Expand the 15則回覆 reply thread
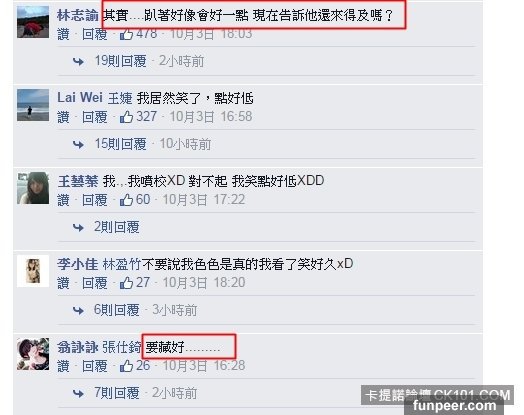Screen dimensions: 524x415 [x=121, y=144]
